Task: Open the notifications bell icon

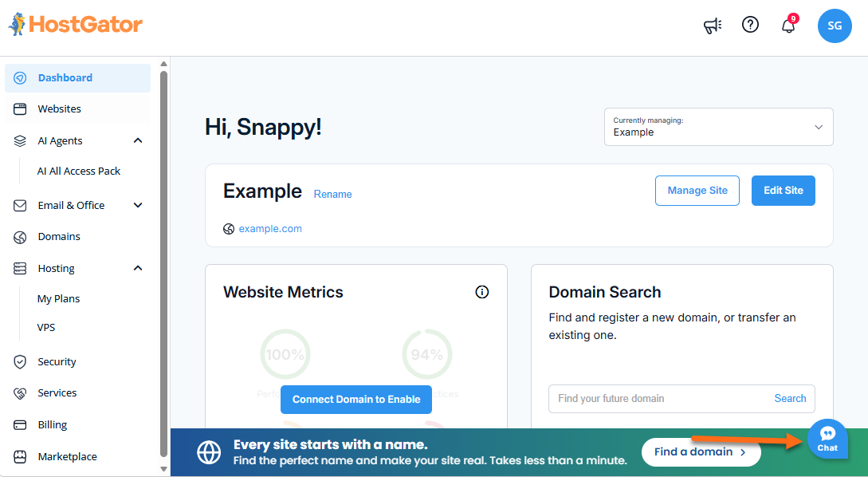Action: [x=788, y=26]
